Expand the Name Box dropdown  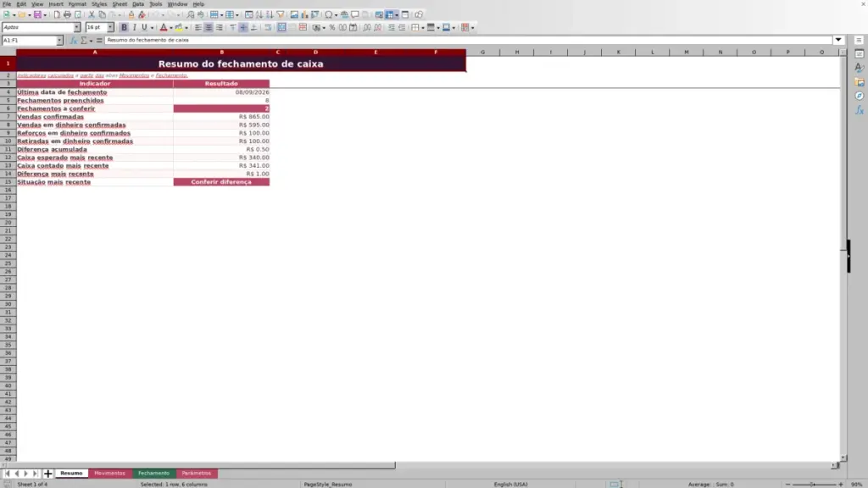(x=60, y=41)
